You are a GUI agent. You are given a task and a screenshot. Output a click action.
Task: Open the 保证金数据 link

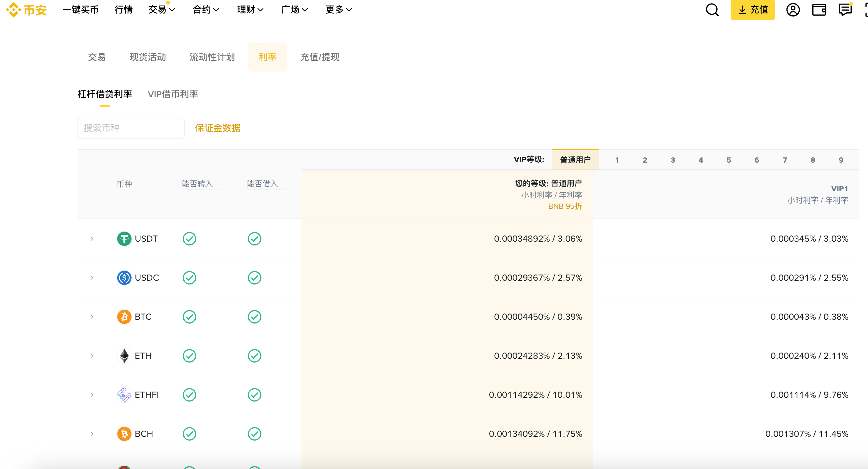click(217, 128)
